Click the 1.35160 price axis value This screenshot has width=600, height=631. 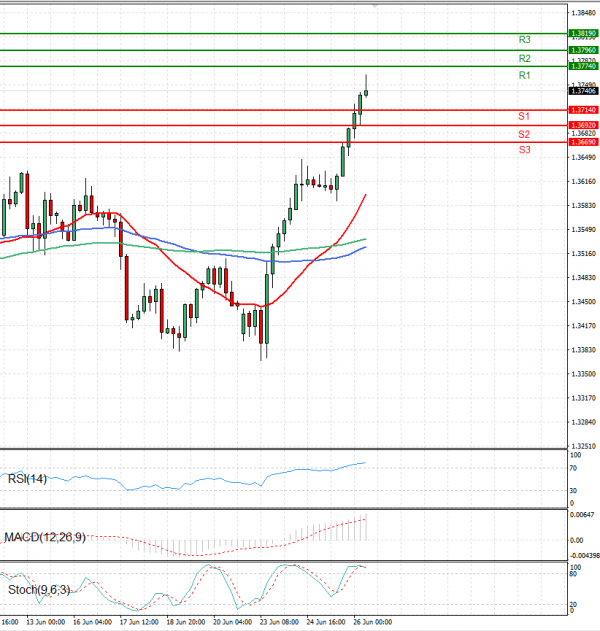tap(584, 254)
